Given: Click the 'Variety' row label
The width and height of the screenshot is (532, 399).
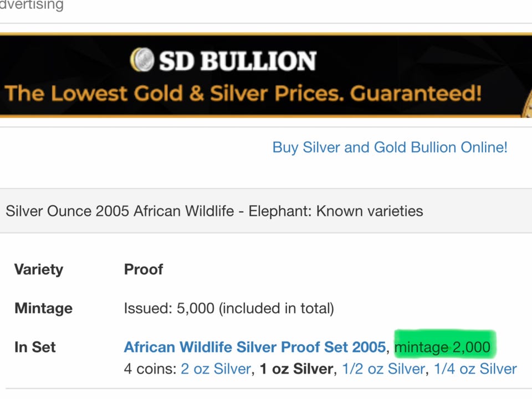Looking at the screenshot, I should (x=39, y=270).
